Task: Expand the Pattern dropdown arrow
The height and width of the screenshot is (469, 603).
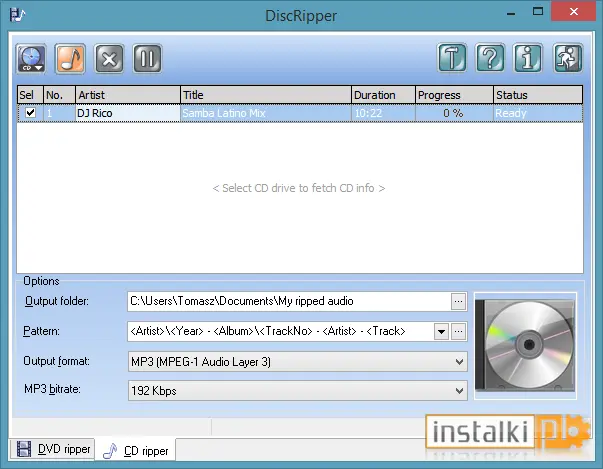Action: pyautogui.click(x=441, y=331)
